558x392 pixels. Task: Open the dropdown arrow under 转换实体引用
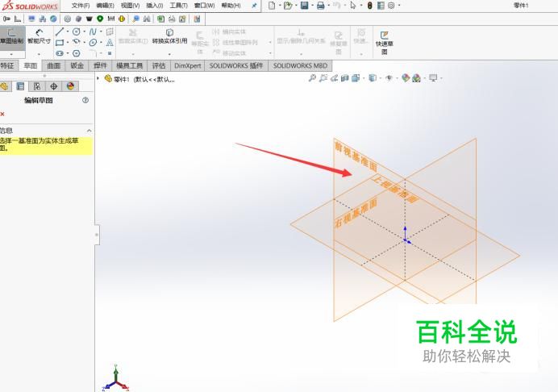click(x=169, y=55)
